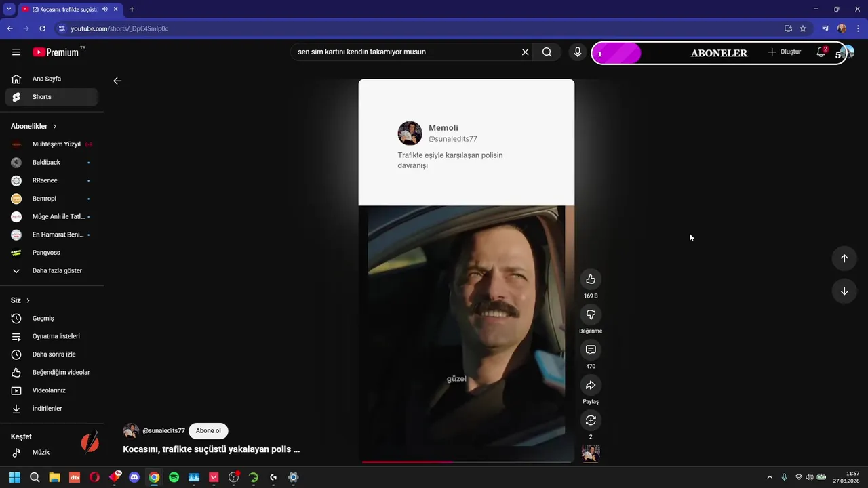868x488 pixels.
Task: Open a new Chrome tab
Action: pos(132,9)
